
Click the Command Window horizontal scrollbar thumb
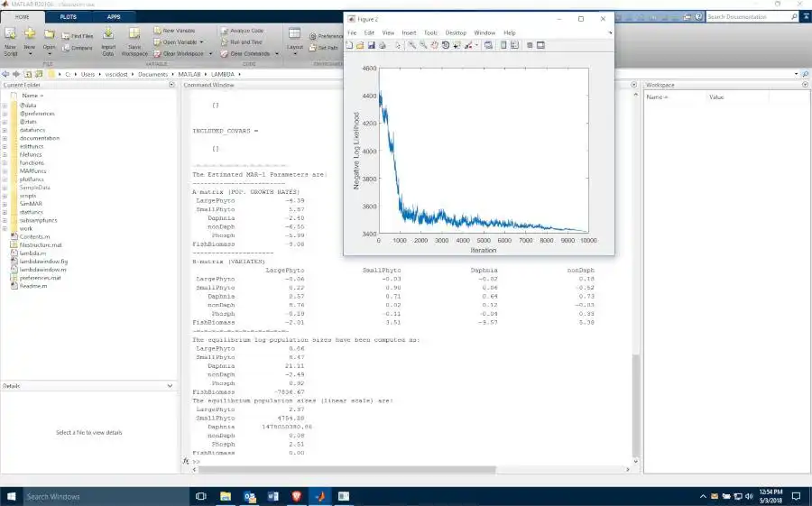click(347, 470)
